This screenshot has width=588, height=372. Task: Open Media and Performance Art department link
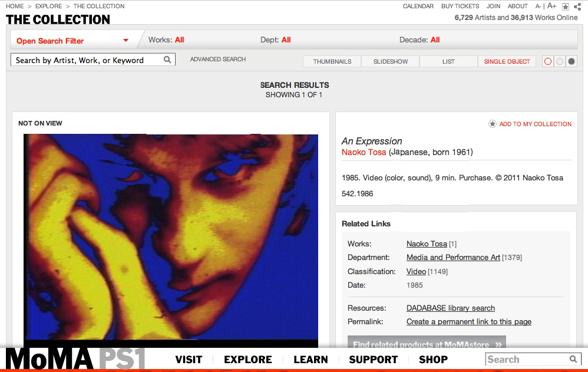point(454,257)
